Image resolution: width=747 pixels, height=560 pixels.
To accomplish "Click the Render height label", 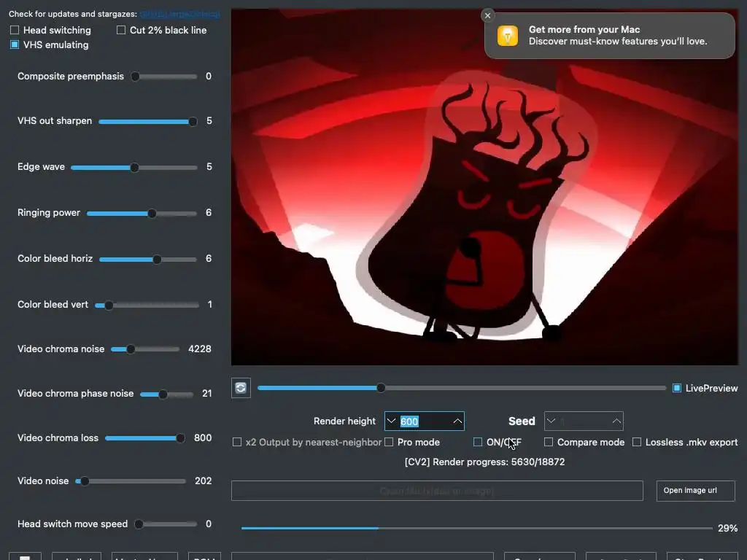I will pyautogui.click(x=344, y=421).
